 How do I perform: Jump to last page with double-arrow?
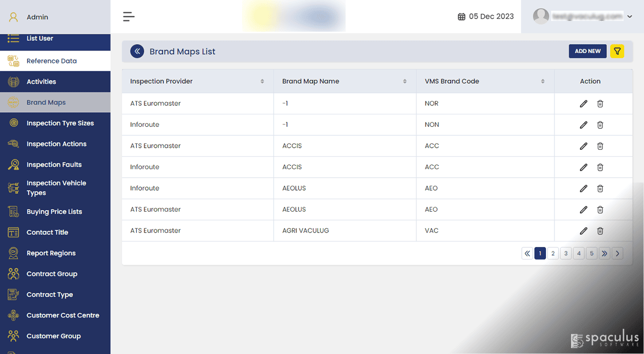click(x=604, y=254)
